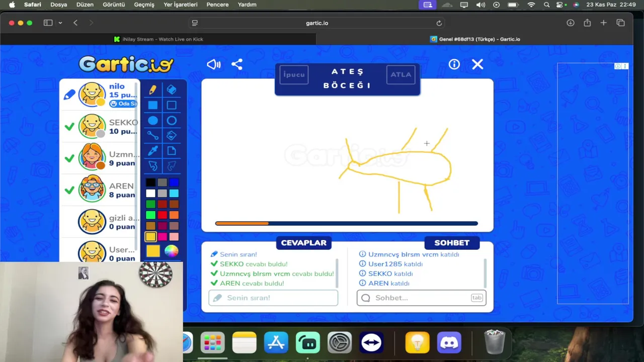Open System Settings from the Dock
Image resolution: width=644 pixels, height=362 pixels.
pos(340,343)
